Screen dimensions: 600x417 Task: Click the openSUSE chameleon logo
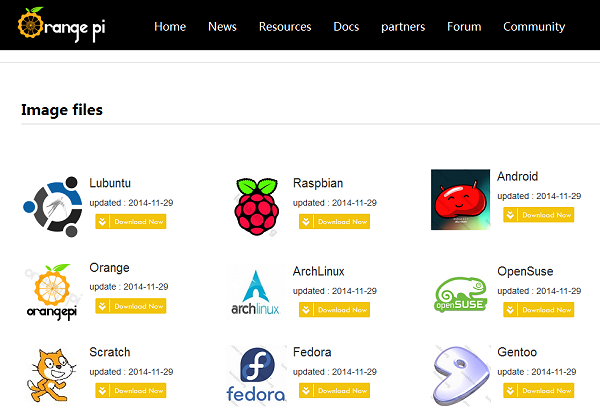coord(461,294)
